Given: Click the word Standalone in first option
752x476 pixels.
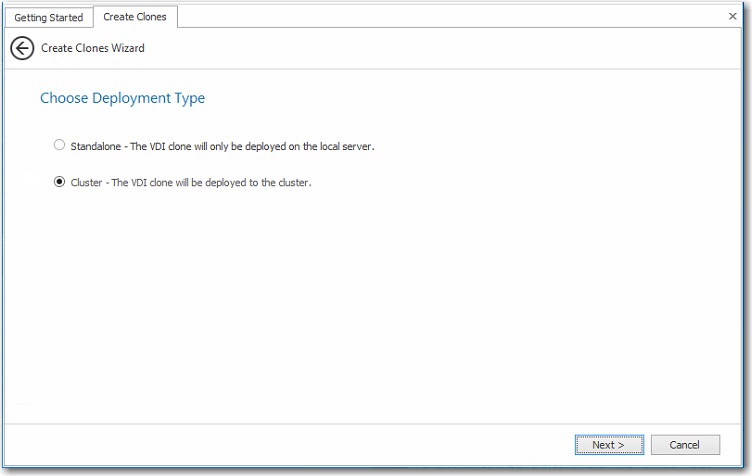Looking at the screenshot, I should click(96, 146).
